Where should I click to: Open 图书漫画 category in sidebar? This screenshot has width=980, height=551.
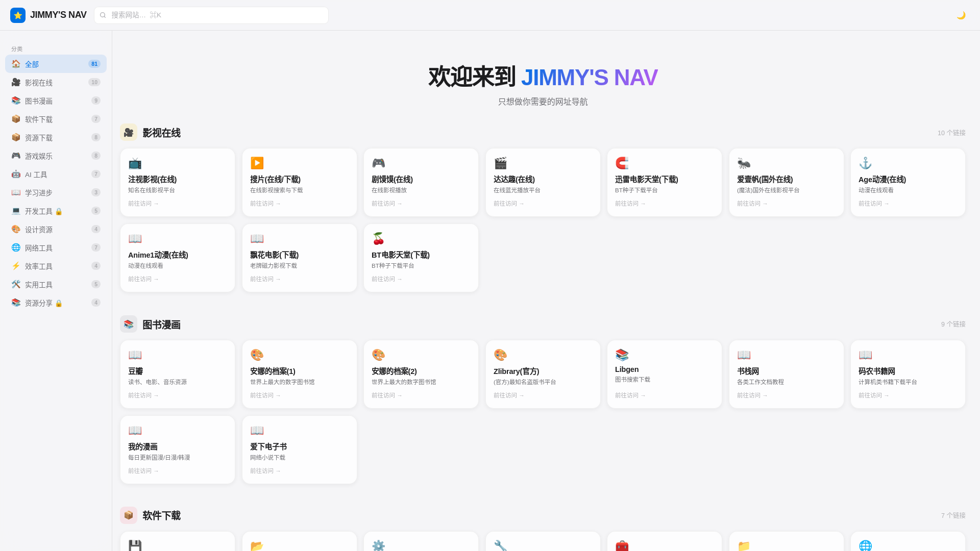click(56, 101)
